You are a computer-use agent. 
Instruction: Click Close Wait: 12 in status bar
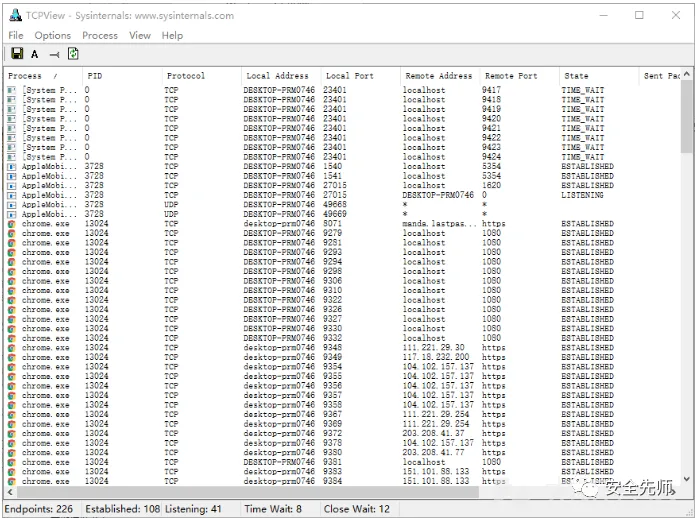click(357, 509)
